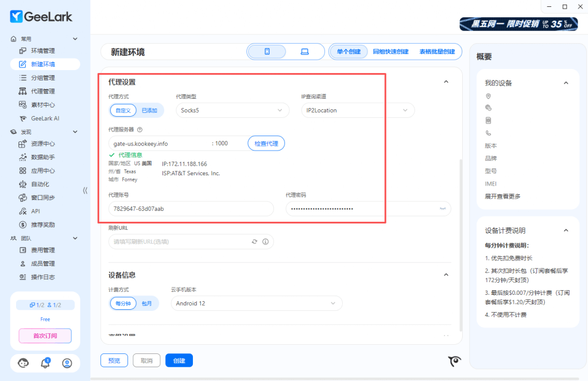Click the blue 创建 button
The height and width of the screenshot is (381, 588).
[179, 360]
